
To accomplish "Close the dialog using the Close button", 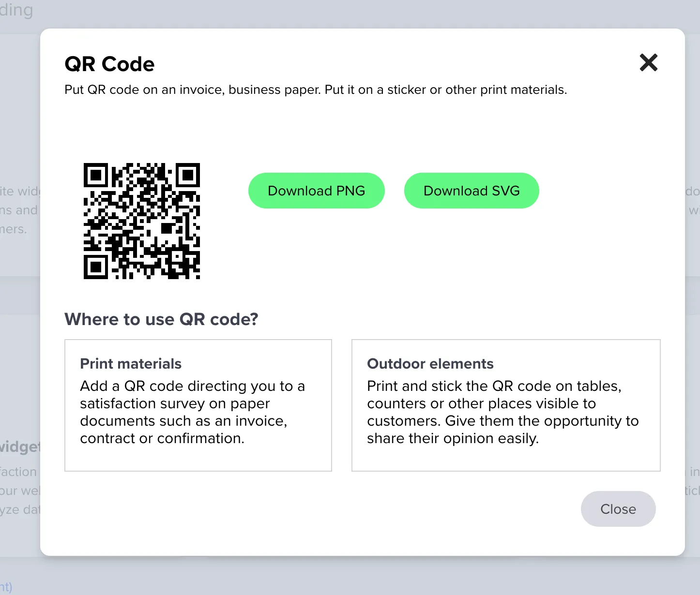I will point(618,509).
